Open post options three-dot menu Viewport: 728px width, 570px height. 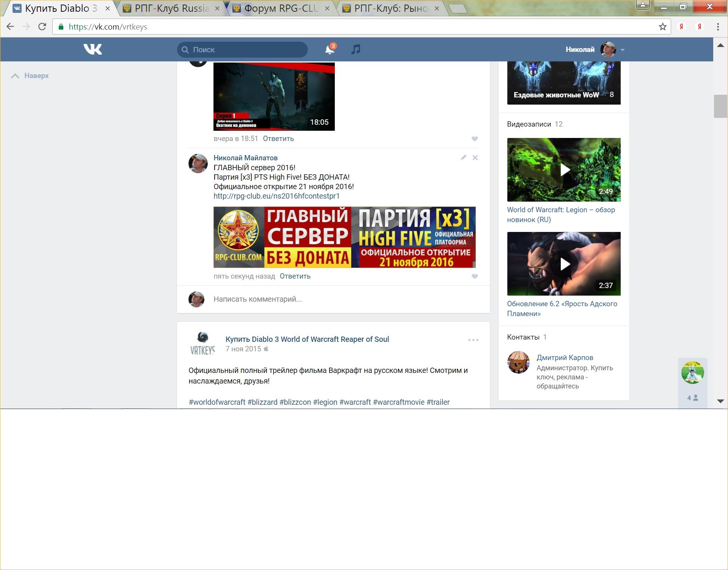(473, 340)
